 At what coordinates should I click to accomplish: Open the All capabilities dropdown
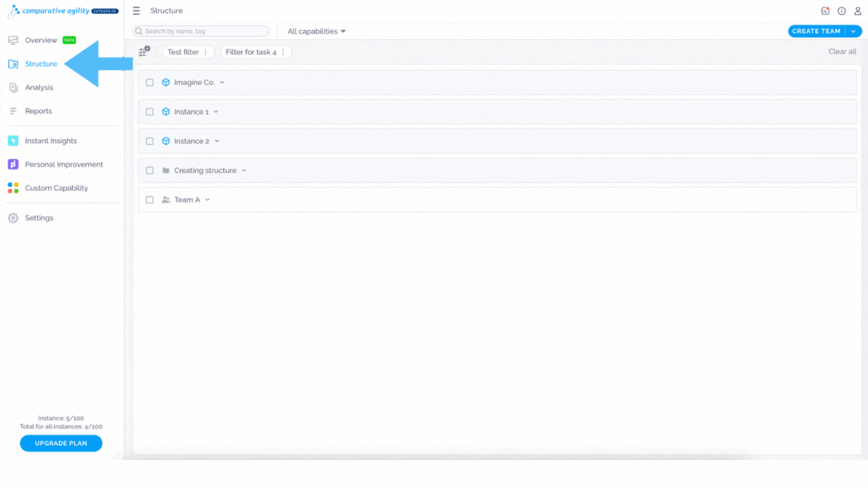[316, 31]
